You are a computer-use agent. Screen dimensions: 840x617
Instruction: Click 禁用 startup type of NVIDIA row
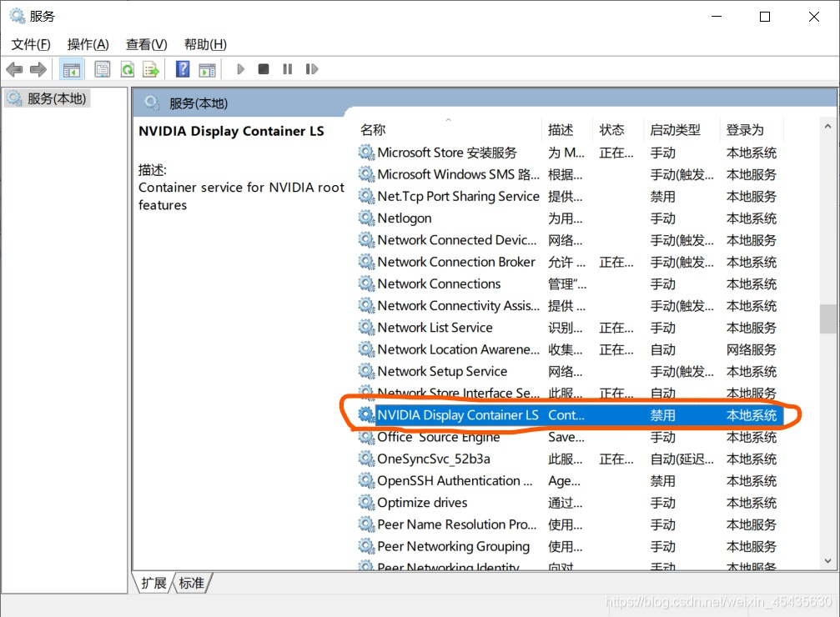pyautogui.click(x=662, y=415)
